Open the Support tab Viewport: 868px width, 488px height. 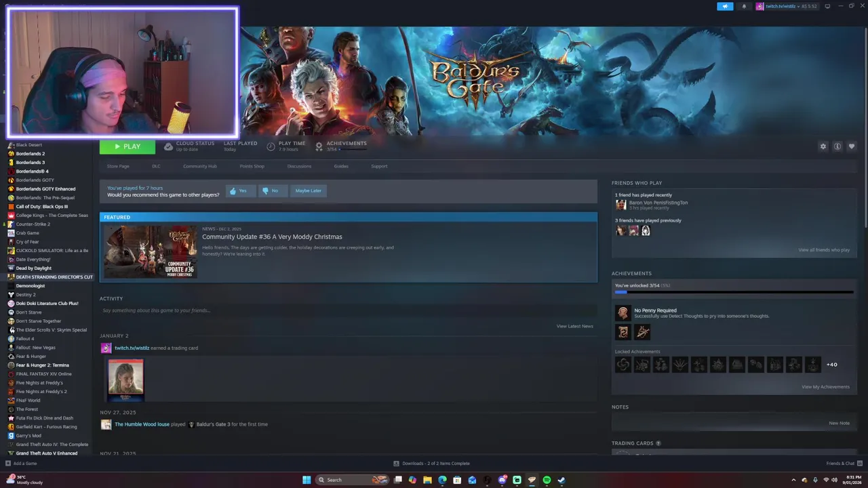coord(379,166)
